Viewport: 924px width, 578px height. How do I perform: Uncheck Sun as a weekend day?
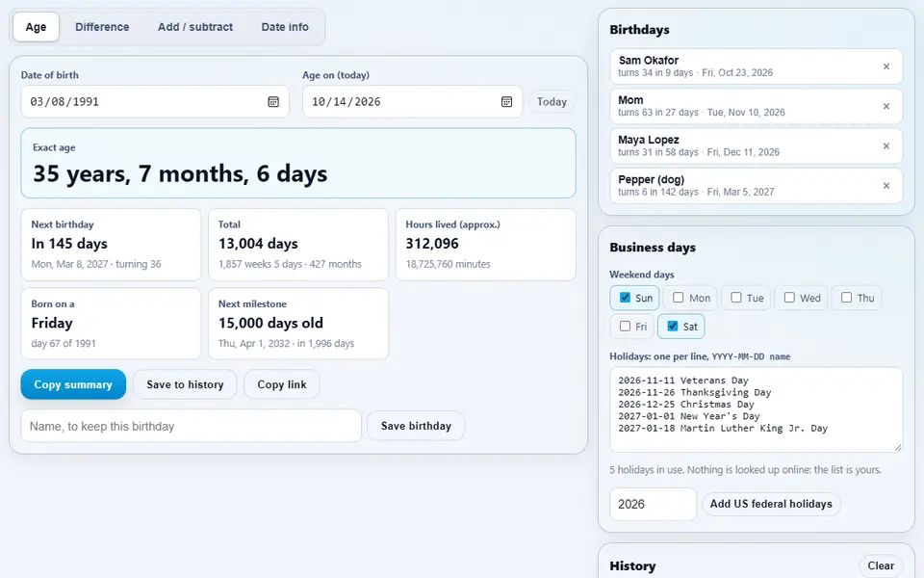point(626,298)
